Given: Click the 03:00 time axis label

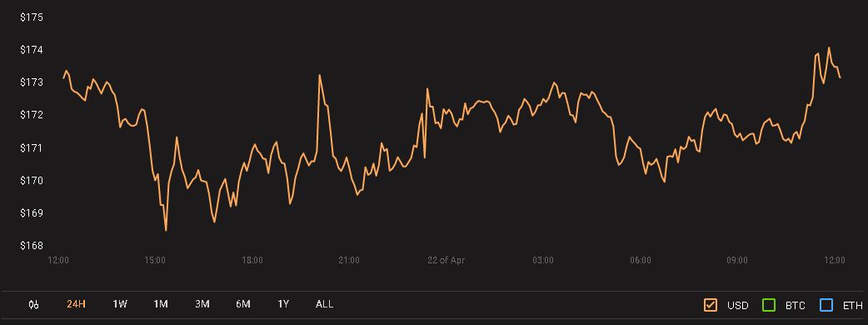Looking at the screenshot, I should (543, 260).
